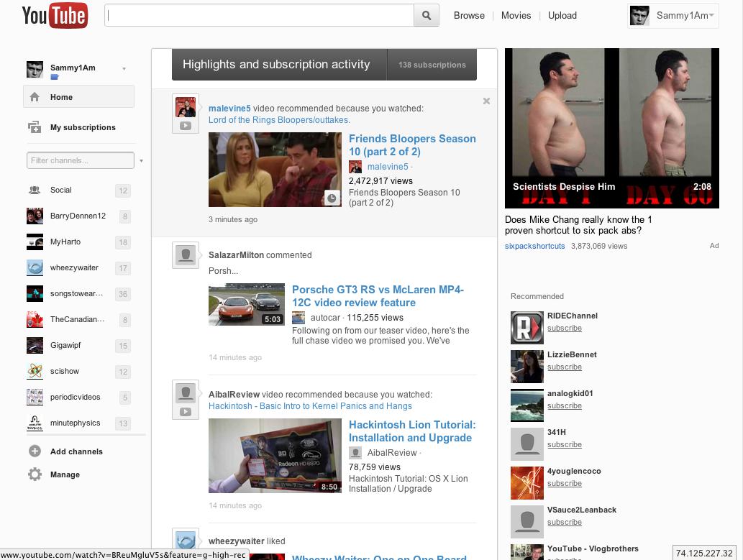
Task: Click RIDEChannel logo in Recommended
Action: [527, 327]
